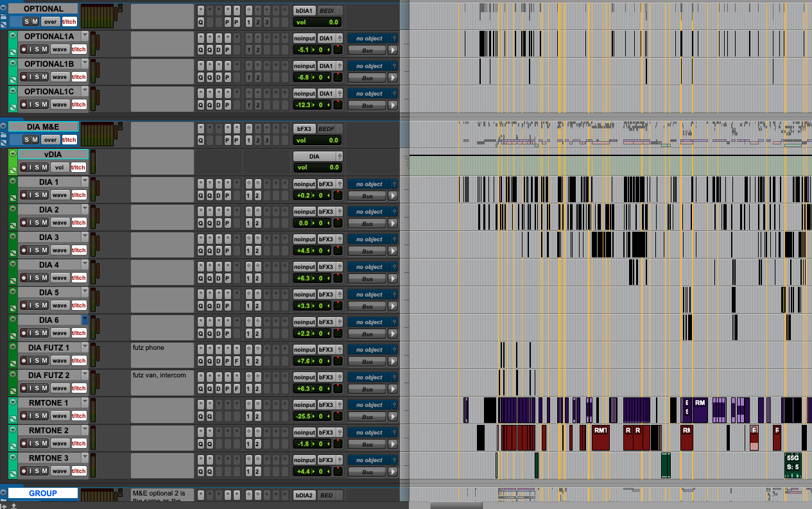Solo the OPTIONAL folder track
The image size is (812, 509).
point(27,21)
